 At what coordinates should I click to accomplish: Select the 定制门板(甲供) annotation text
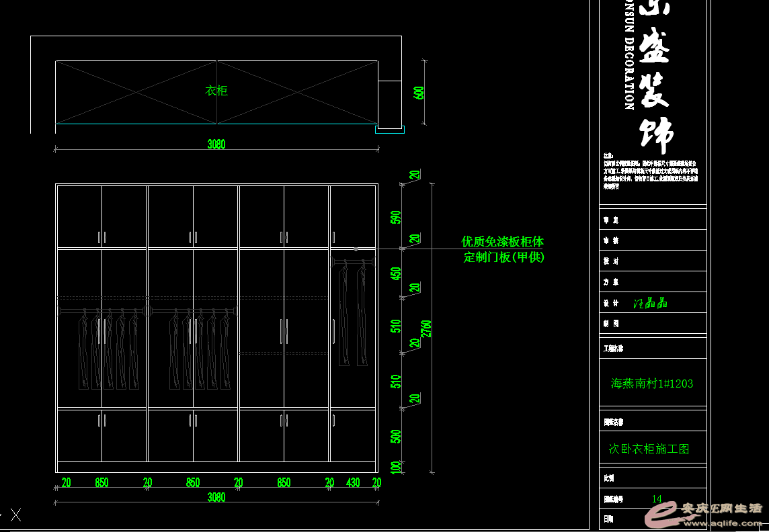503,257
